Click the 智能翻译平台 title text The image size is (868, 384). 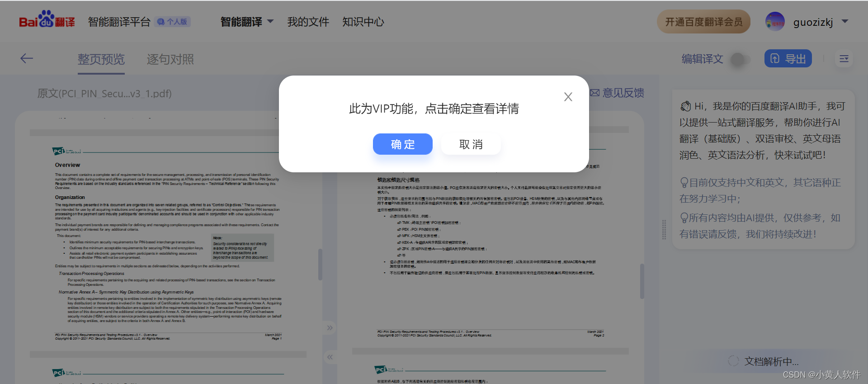[119, 22]
